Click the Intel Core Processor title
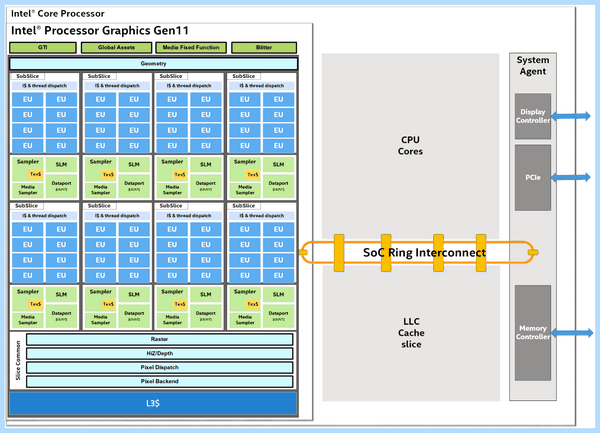Image resolution: width=600 pixels, height=433 pixels. point(58,14)
